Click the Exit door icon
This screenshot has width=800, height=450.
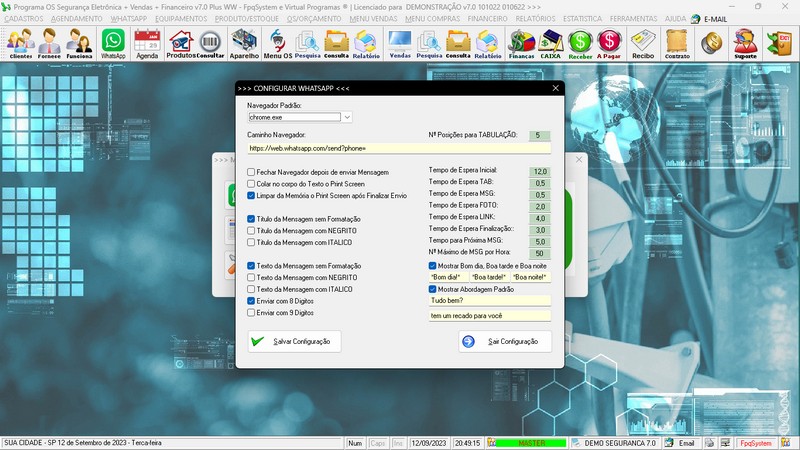click(779, 43)
